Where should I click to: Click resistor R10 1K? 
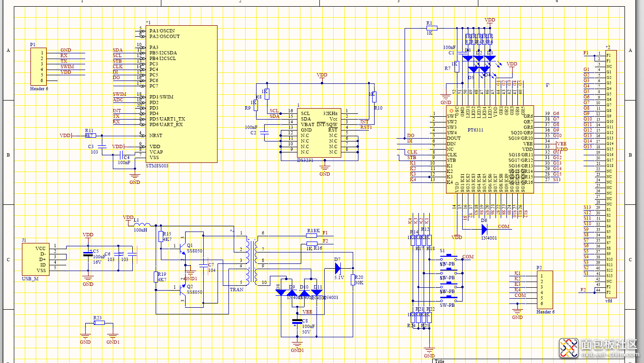click(373, 97)
